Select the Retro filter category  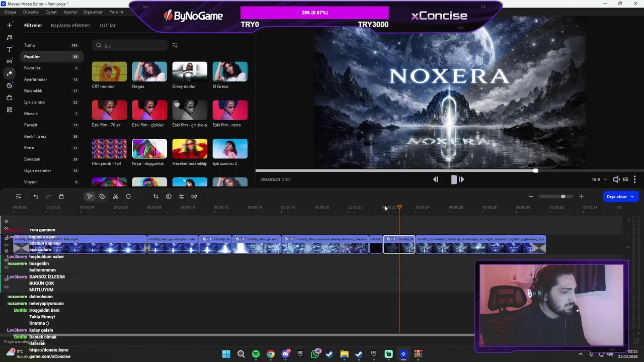point(52,148)
